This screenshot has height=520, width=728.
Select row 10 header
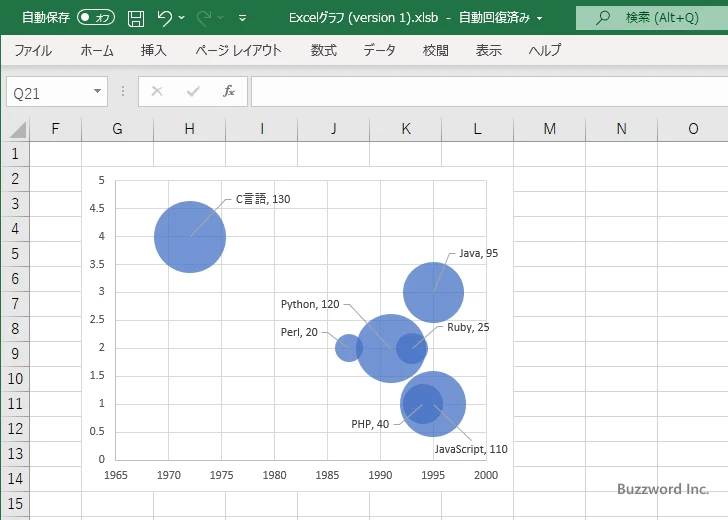click(15, 378)
